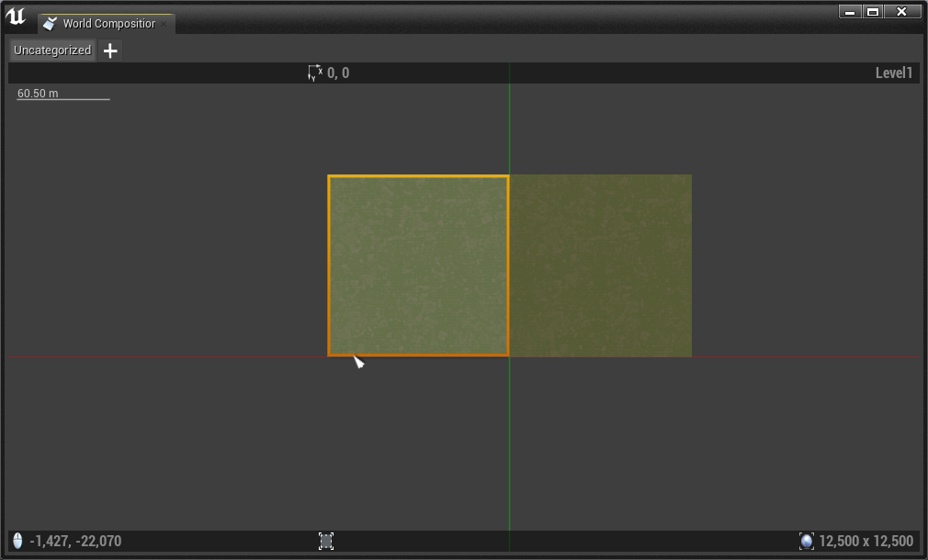Click the world origin axis icon

(x=315, y=73)
